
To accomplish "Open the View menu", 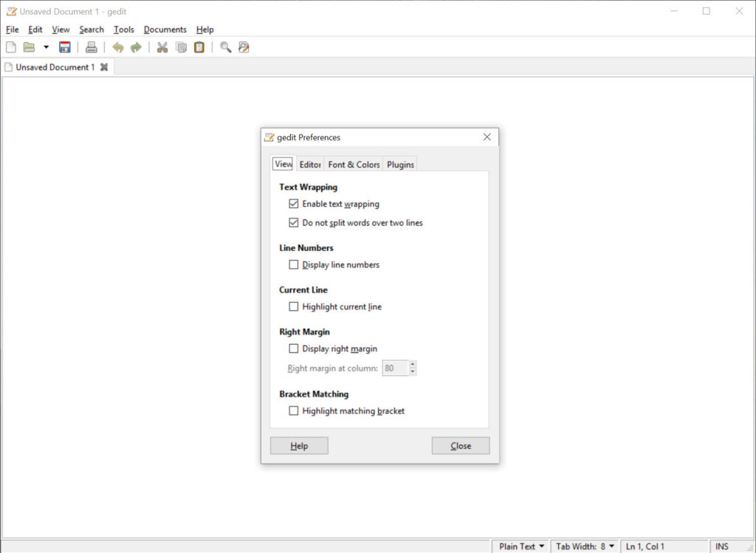I will point(61,30).
